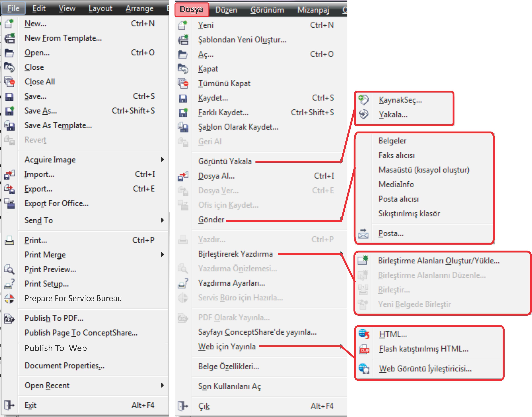Expand the Send To submenu arrow
The width and height of the screenshot is (532, 417).
[x=162, y=220]
